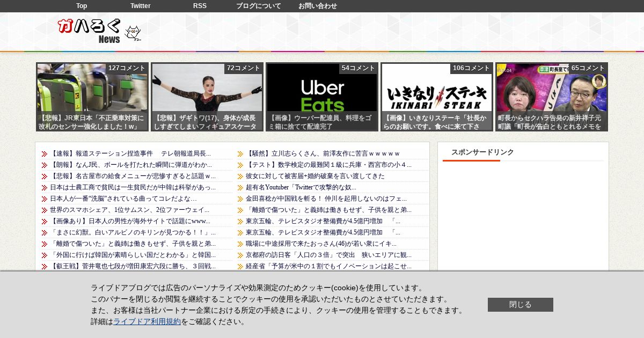Open 超有名Youtuber Twitter headline
This screenshot has width=644, height=338.
301,187
